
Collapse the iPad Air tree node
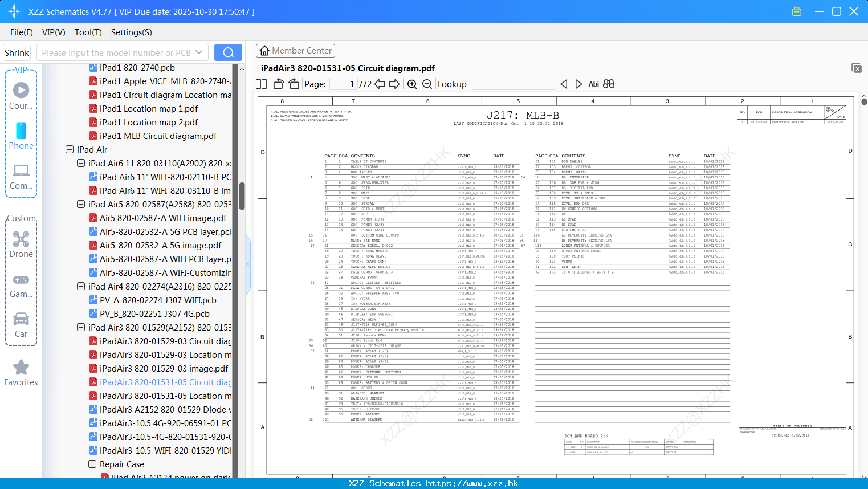click(70, 149)
